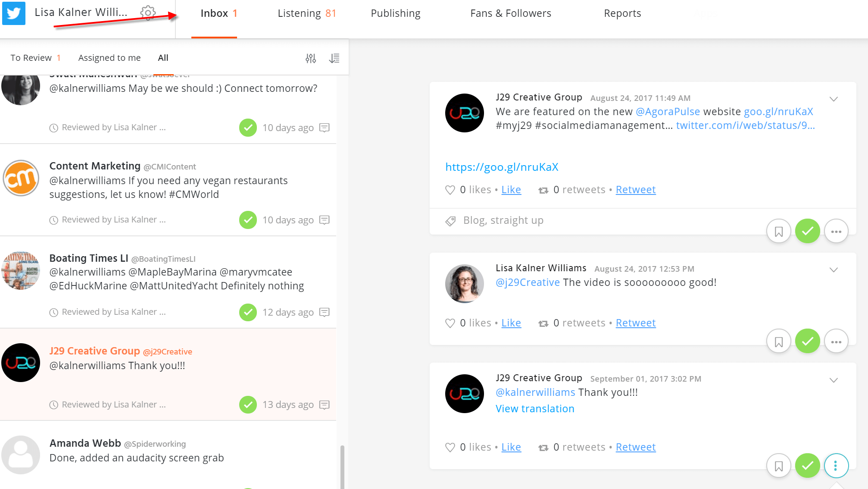
Task: Click retweet icon on 'We are featured' tweet
Action: coord(543,190)
